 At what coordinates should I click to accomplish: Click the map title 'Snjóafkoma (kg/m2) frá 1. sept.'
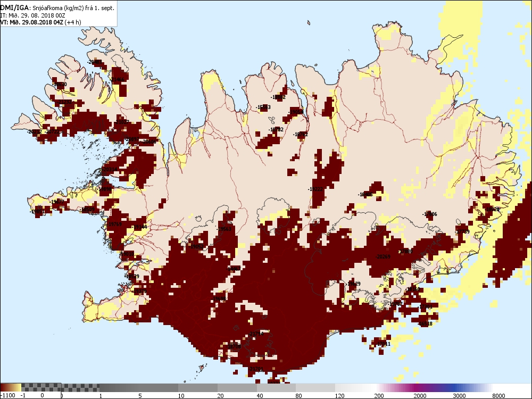[73, 8]
